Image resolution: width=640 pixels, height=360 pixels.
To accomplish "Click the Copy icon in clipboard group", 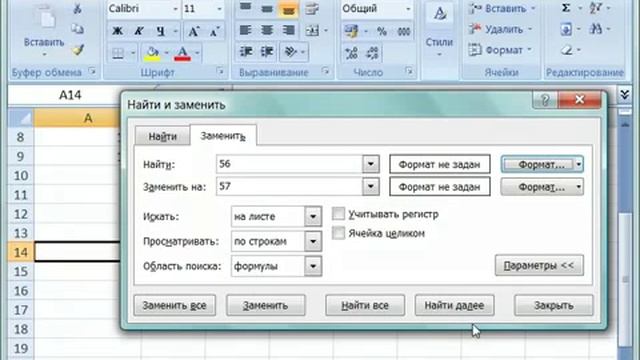I will click(x=78, y=29).
